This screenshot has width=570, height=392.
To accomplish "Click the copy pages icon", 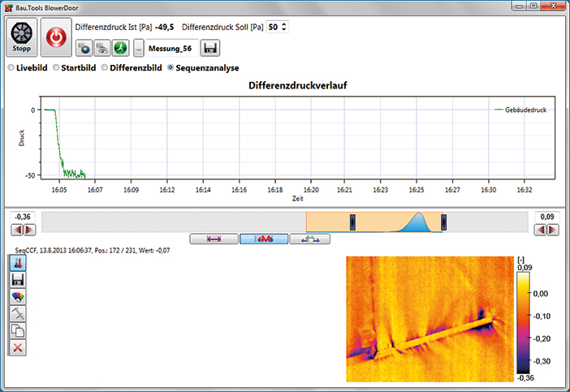I will 17,331.
